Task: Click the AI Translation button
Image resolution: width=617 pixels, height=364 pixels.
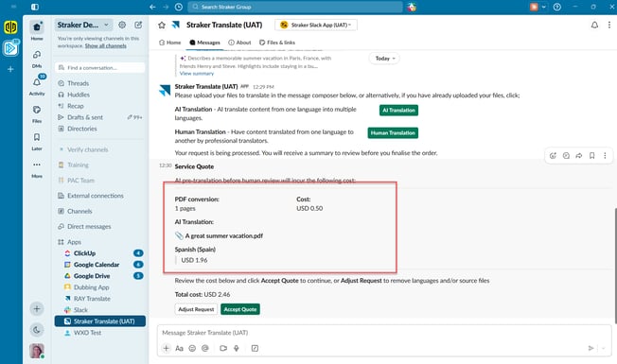Action: [x=398, y=110]
